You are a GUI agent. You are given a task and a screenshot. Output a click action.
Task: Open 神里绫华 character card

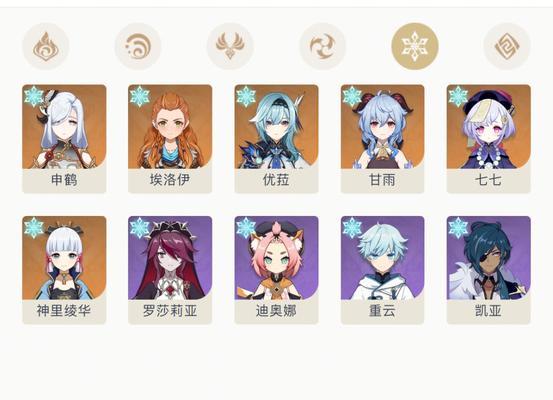64,270
